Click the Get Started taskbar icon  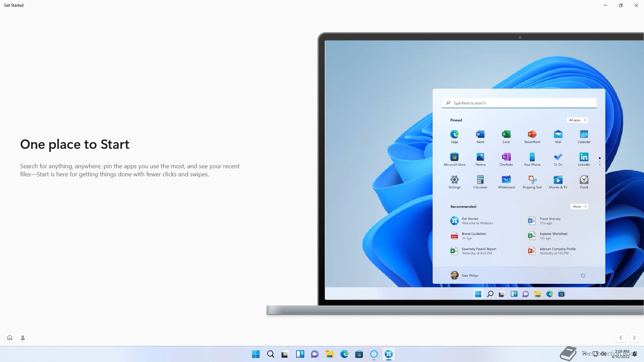pos(388,354)
